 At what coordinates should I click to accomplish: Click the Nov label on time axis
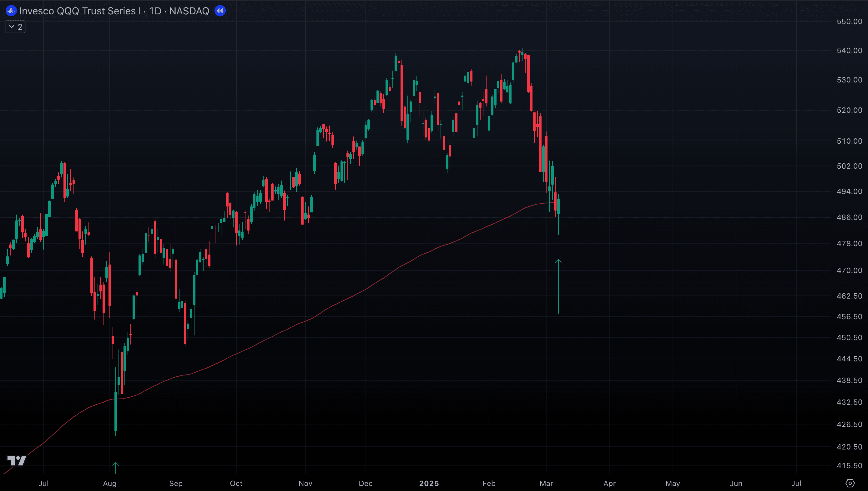(x=305, y=483)
